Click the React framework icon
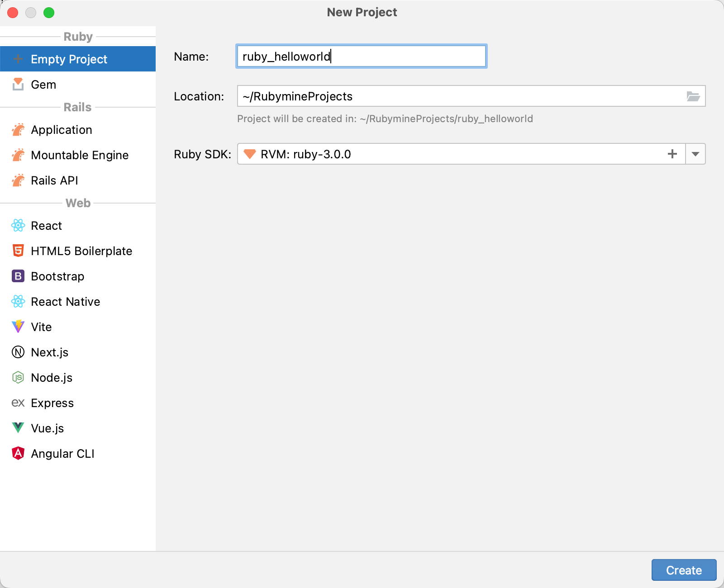Viewport: 724px width, 588px height. pos(18,225)
